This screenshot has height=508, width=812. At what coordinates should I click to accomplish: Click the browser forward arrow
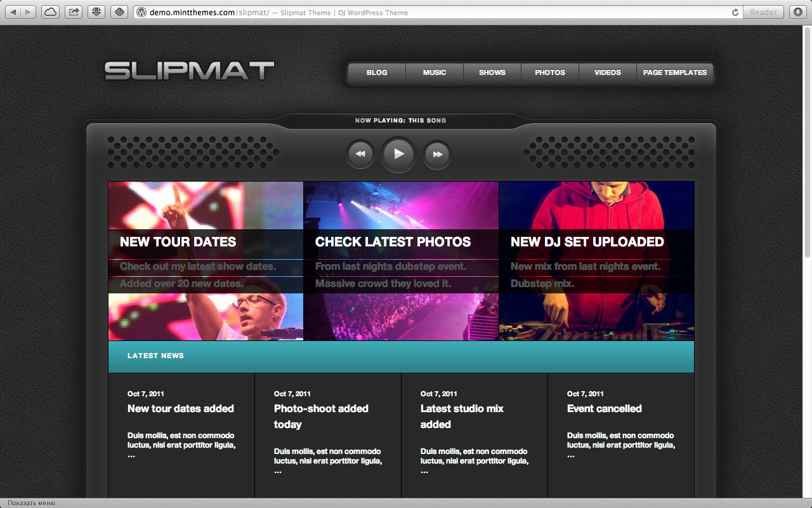29,12
